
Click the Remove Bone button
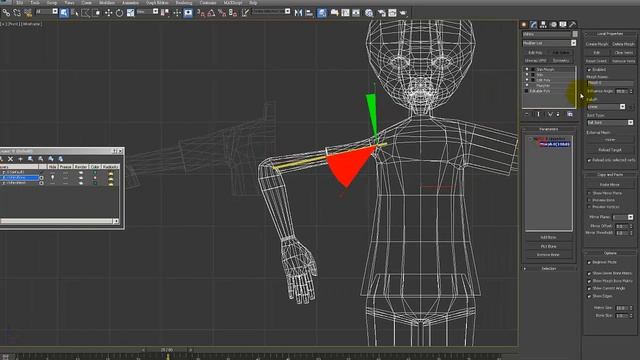point(548,255)
